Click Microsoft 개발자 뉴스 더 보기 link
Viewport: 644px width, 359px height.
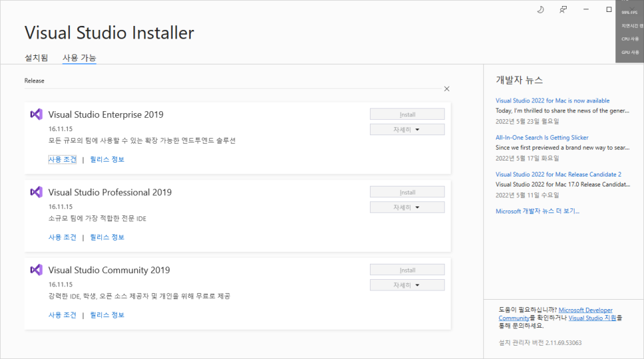[537, 211]
